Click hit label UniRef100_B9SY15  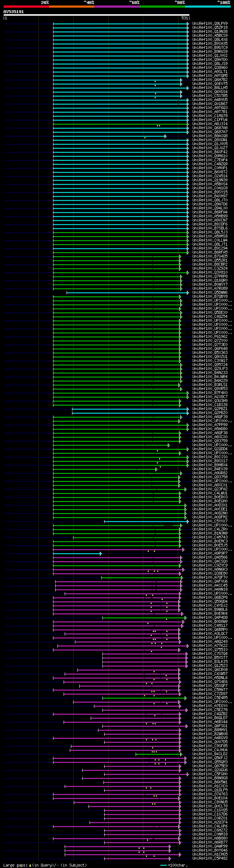(210, 192)
